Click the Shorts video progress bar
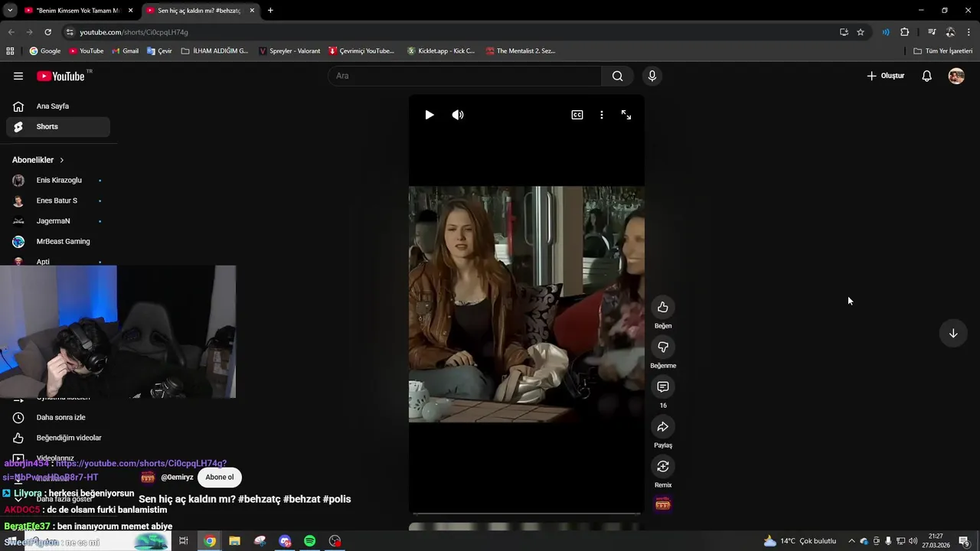980x551 pixels. [526, 514]
